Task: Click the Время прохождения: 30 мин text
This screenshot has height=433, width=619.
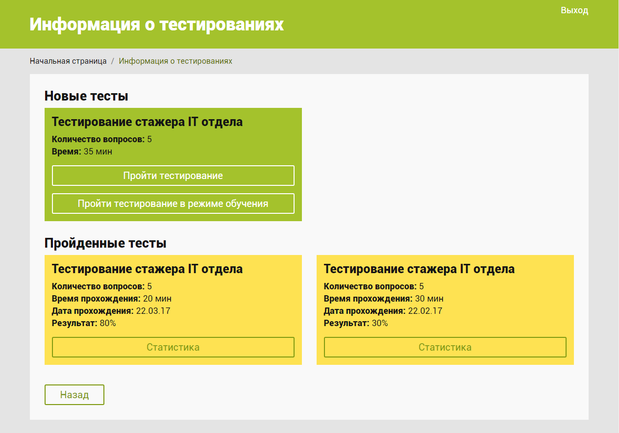Action: pos(383,299)
